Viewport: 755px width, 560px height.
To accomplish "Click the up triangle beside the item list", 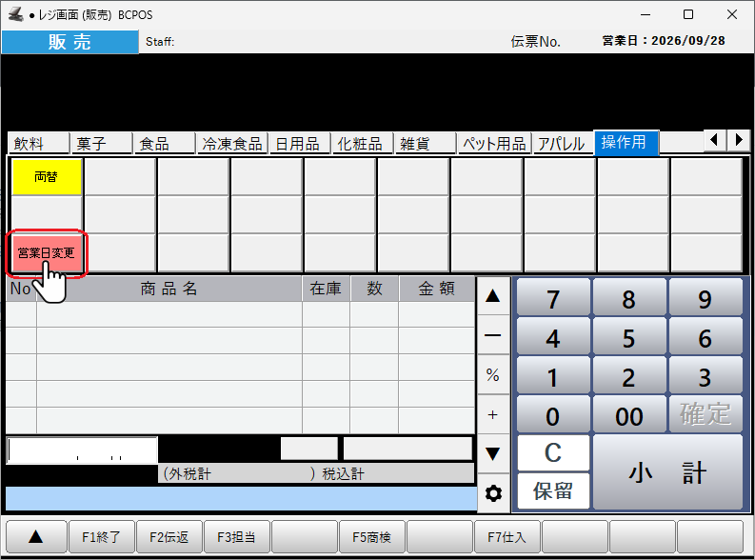I will click(493, 295).
